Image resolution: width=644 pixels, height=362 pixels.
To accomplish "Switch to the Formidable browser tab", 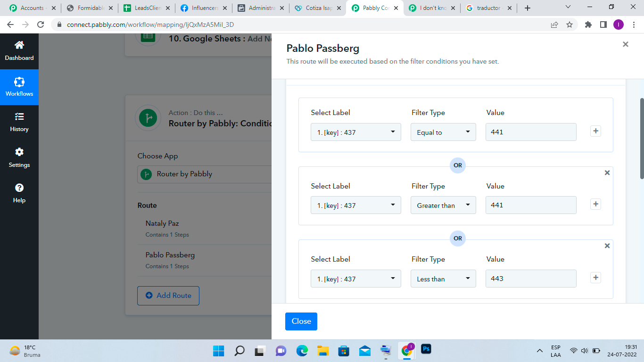I will coord(90,8).
